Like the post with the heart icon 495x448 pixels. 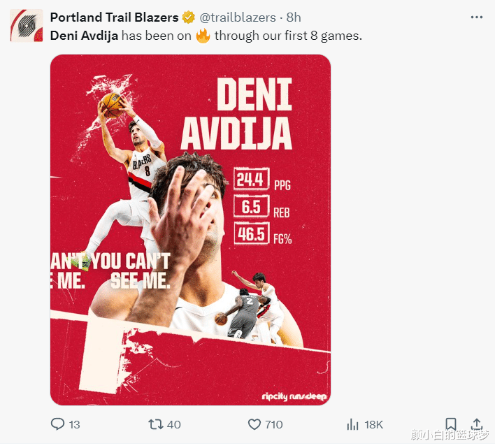click(x=254, y=424)
